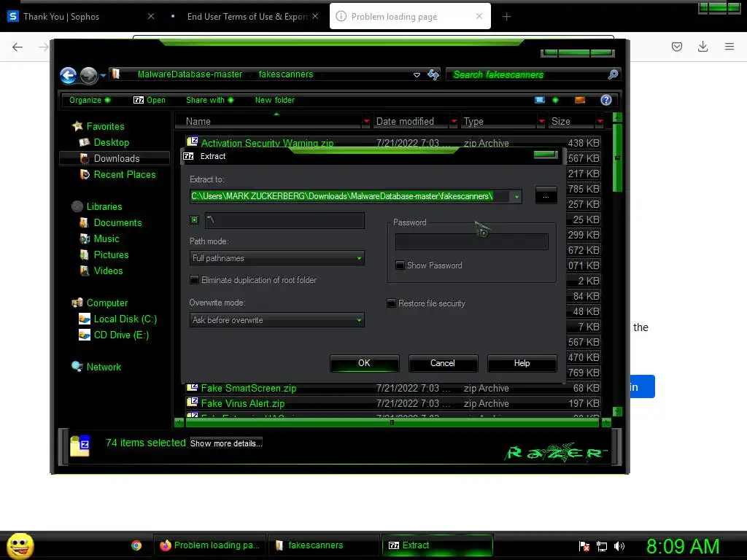Image resolution: width=747 pixels, height=560 pixels.
Task: Click the change view icon in the toolbar
Action: tap(540, 100)
